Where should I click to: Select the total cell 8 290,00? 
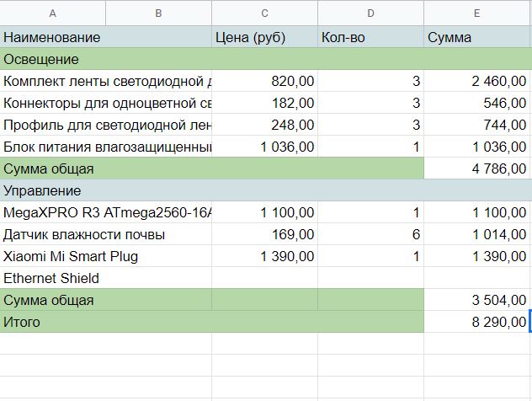pos(476,322)
